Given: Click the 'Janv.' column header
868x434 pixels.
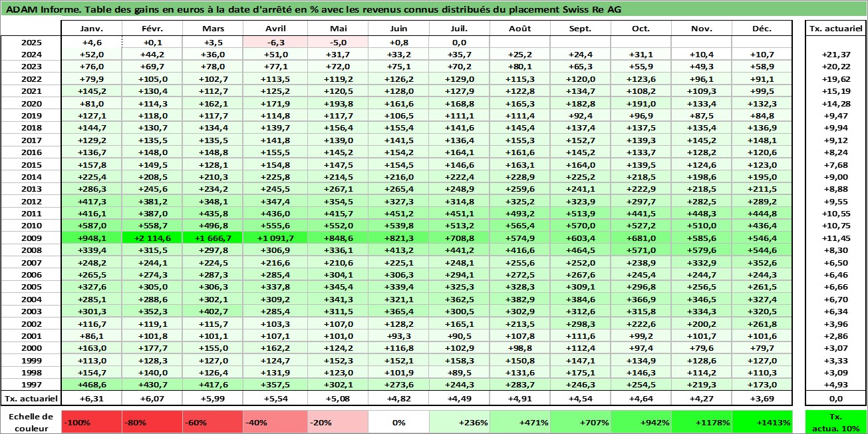Looking at the screenshot, I should pyautogui.click(x=92, y=29).
